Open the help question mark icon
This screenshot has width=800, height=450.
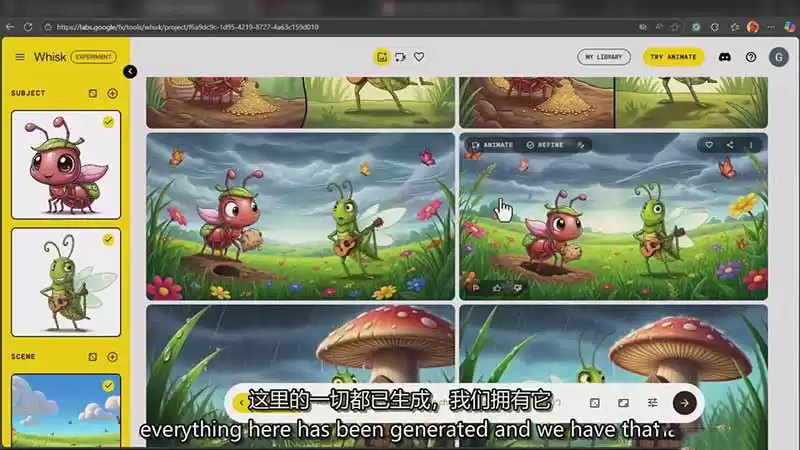(751, 57)
